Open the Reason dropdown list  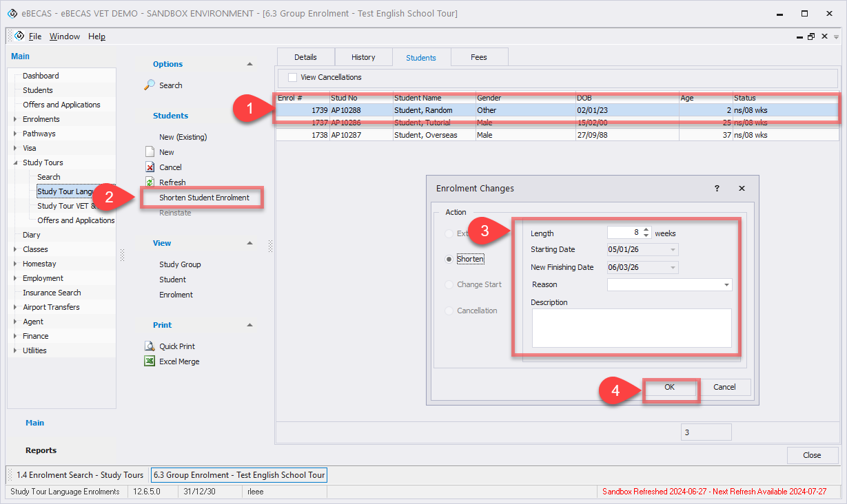[x=726, y=285]
